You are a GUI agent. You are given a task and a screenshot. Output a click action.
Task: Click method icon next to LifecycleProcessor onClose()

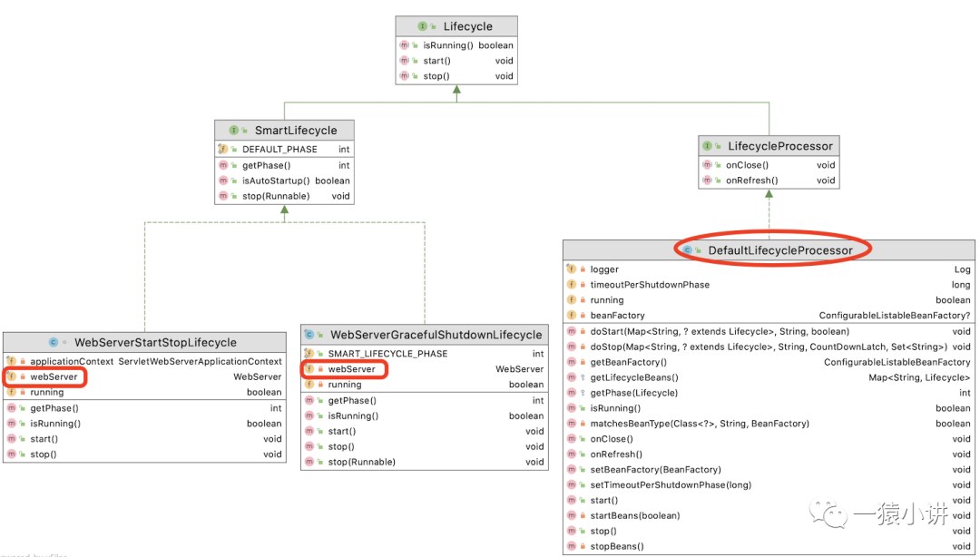[707, 165]
